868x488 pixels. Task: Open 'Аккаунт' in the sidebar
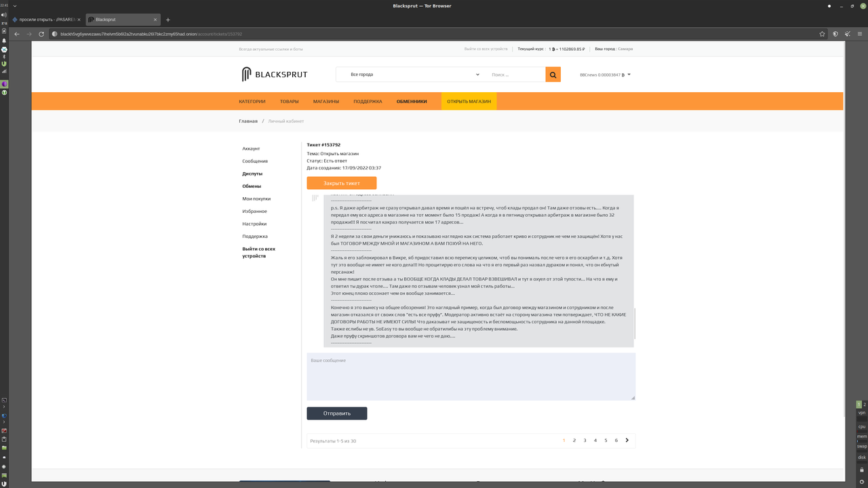click(x=251, y=148)
